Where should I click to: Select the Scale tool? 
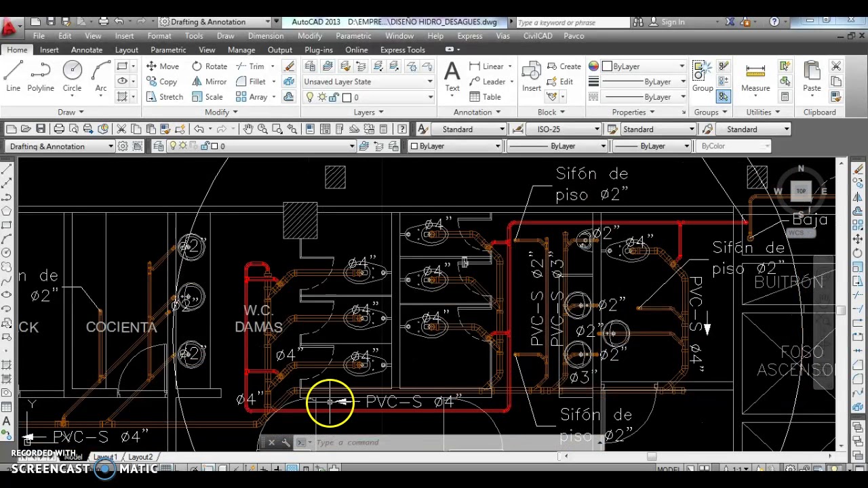[207, 97]
